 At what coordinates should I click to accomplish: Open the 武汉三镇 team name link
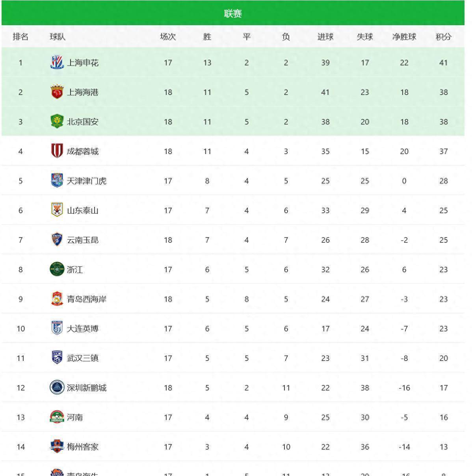tap(83, 358)
